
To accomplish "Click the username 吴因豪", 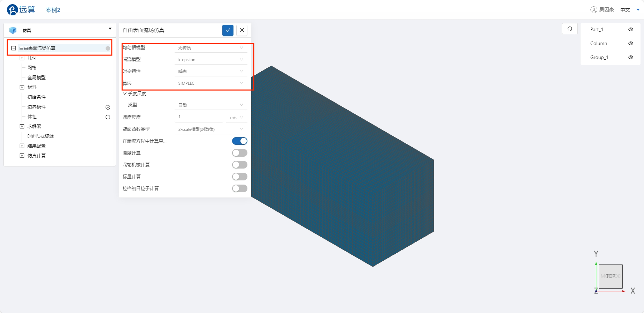I will [x=607, y=10].
